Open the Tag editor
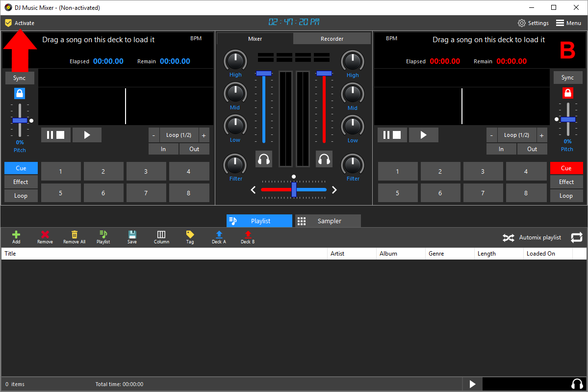This screenshot has width=588, height=392. [190, 237]
